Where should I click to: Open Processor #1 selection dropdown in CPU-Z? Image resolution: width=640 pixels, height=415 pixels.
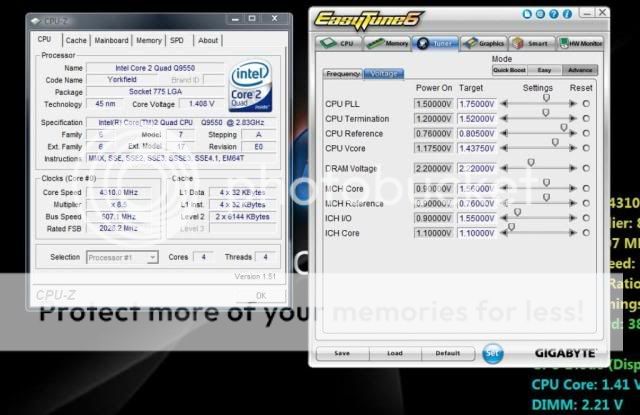[x=122, y=257]
